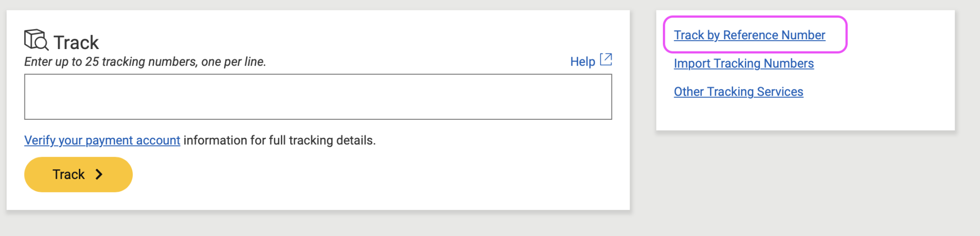Open the Help link

582,62
